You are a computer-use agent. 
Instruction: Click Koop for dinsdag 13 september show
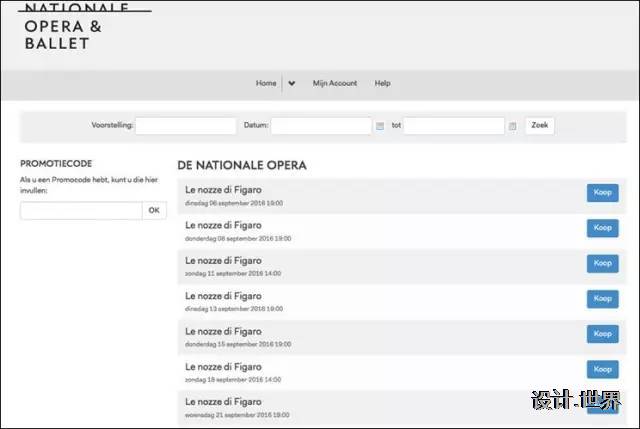click(x=602, y=299)
